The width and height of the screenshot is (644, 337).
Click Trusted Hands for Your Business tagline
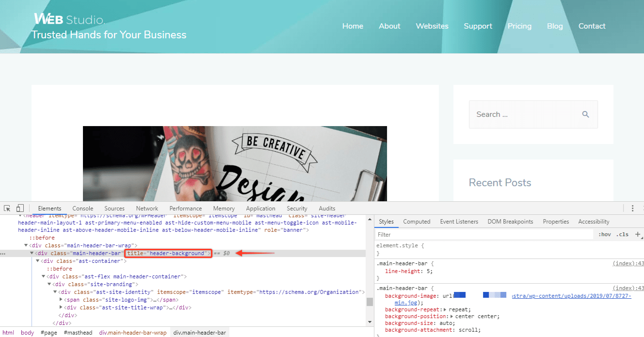click(x=109, y=35)
